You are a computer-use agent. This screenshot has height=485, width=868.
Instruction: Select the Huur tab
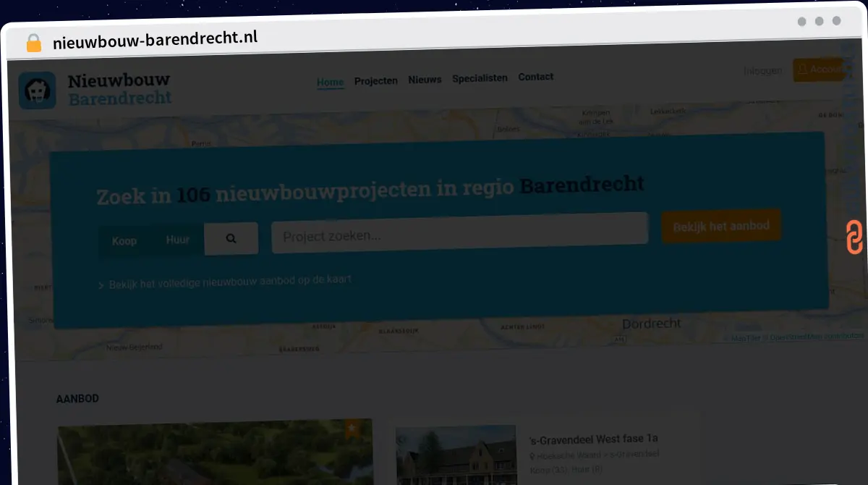(177, 240)
